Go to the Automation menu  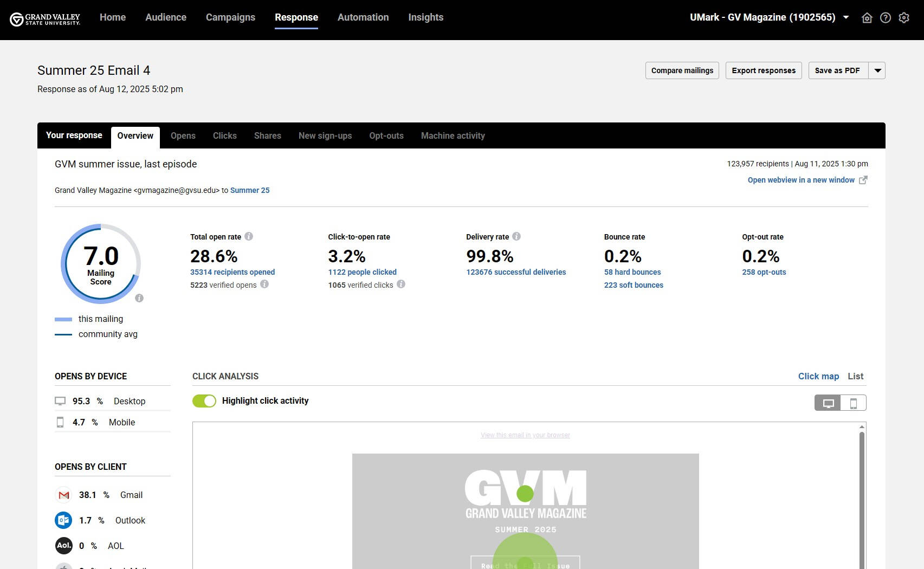click(x=363, y=17)
